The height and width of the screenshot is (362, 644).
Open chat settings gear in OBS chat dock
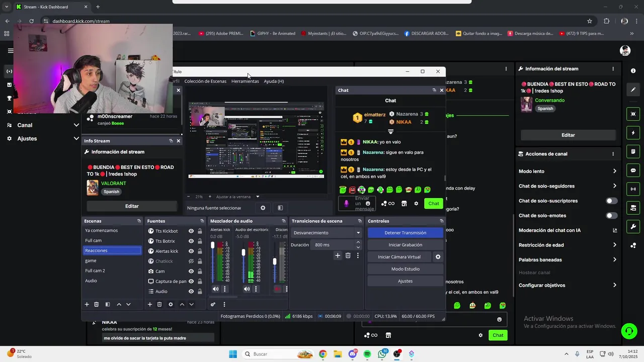pyautogui.click(x=416, y=204)
